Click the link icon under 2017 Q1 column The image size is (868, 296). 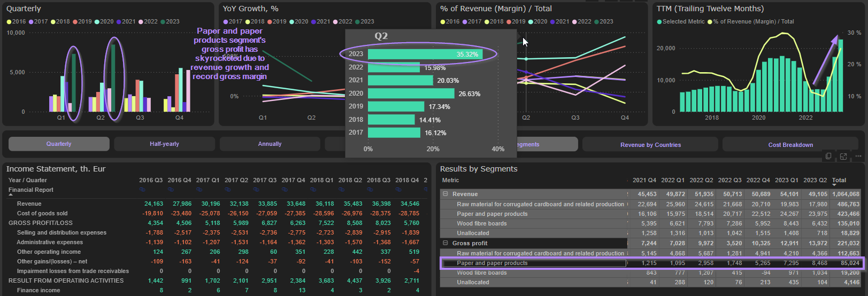click(x=199, y=190)
